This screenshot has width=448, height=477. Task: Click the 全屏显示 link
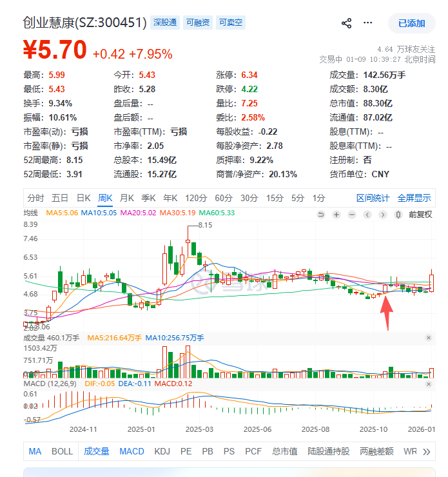[x=414, y=198]
